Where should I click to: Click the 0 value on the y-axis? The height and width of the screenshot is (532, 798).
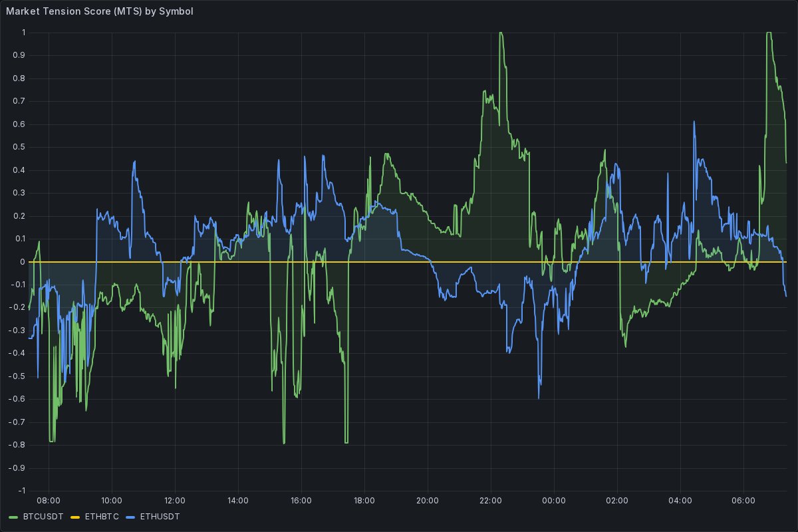[x=23, y=262]
